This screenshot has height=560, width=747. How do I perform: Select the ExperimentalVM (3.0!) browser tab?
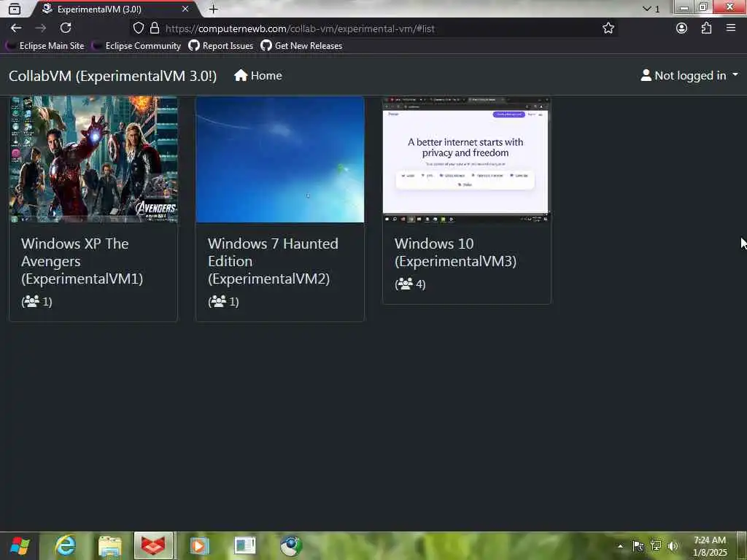(x=115, y=9)
